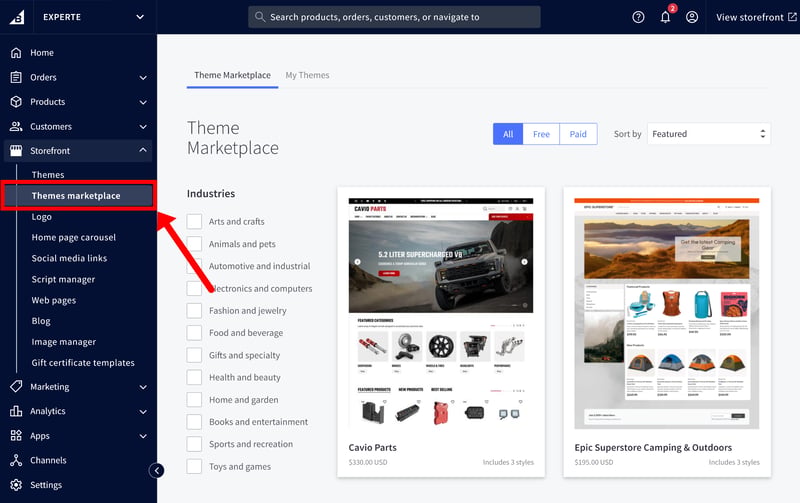Open the user account profile icon
The image size is (800, 503).
692,17
